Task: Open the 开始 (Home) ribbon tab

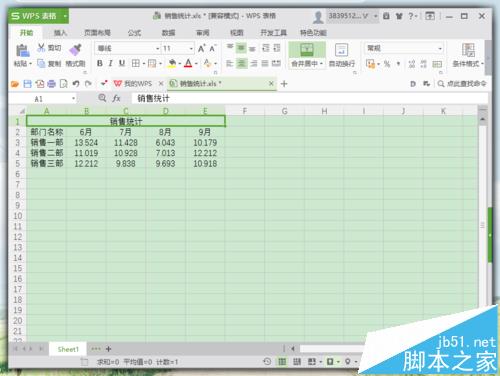Action: pos(26,33)
